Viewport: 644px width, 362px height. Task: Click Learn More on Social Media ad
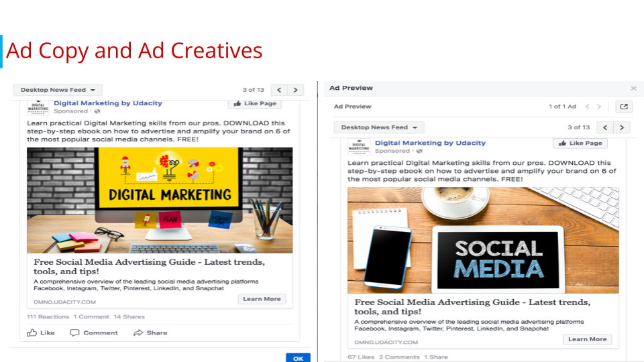(588, 339)
